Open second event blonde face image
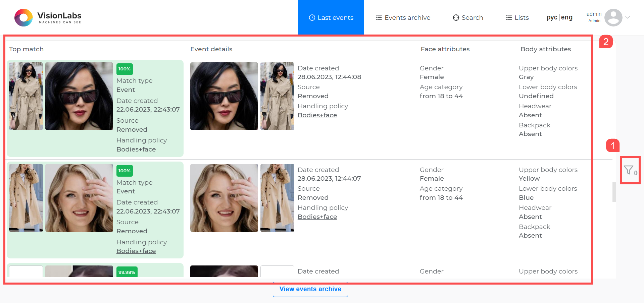644x303 pixels. [224, 198]
